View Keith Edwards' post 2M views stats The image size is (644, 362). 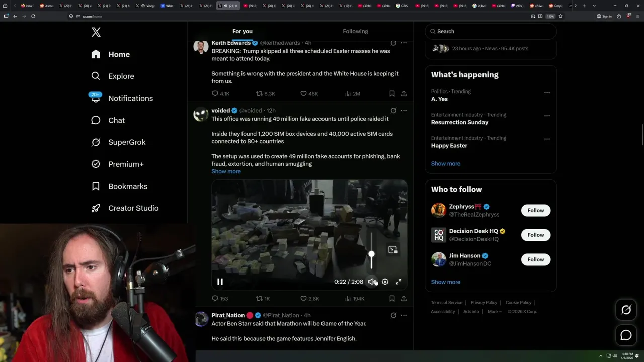(352, 93)
